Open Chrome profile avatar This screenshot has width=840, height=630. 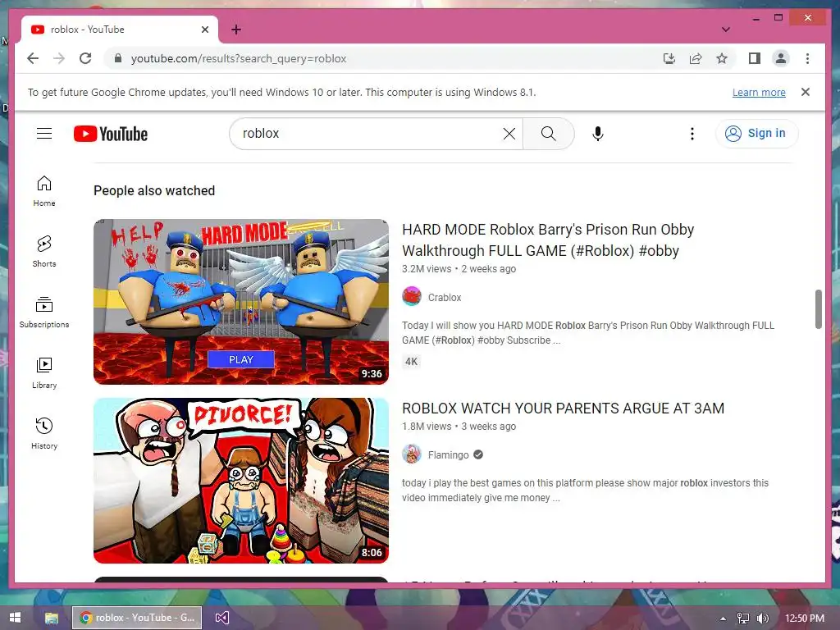click(x=781, y=58)
